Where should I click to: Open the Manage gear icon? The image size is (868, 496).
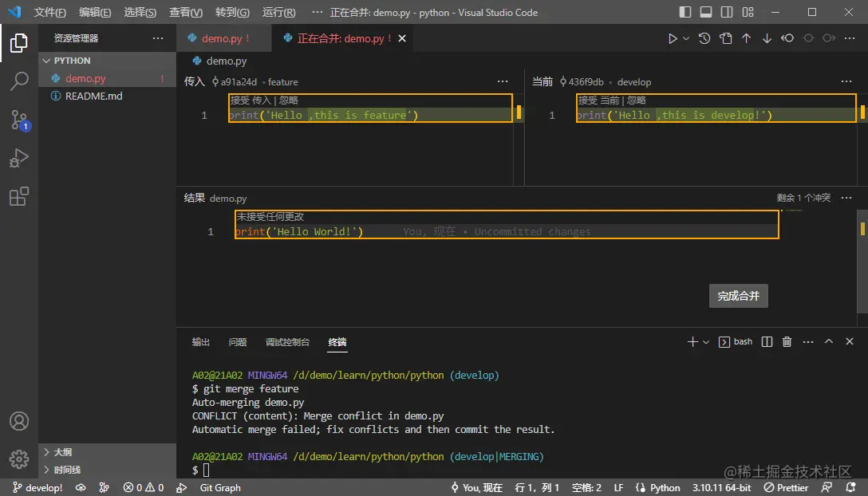coord(19,459)
